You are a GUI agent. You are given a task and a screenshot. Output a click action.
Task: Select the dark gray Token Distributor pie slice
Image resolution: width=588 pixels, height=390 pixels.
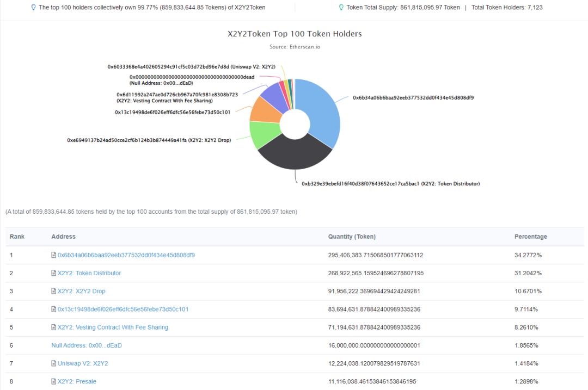294,155
